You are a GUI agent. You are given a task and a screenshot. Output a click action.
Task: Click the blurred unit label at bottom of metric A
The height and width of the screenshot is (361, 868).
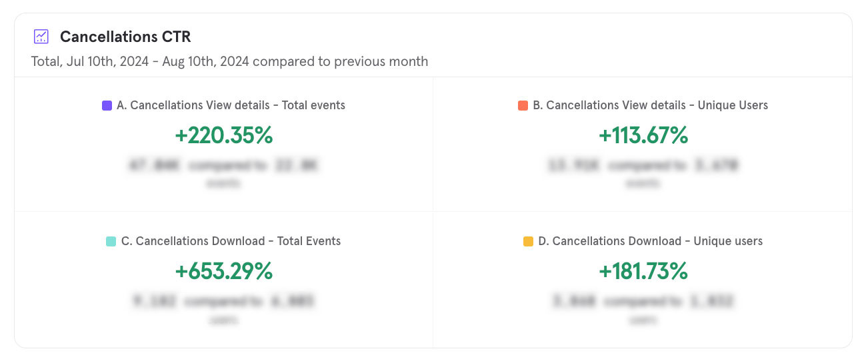tap(224, 183)
